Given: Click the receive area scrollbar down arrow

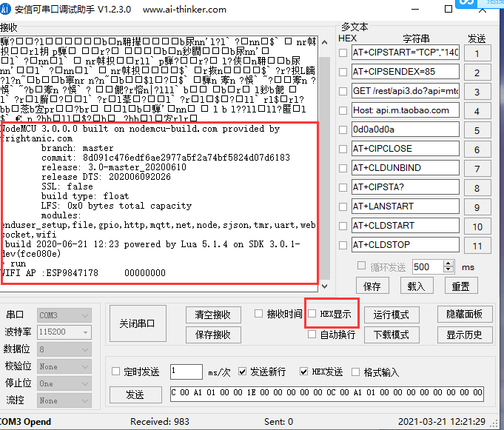Looking at the screenshot, I should [325, 286].
